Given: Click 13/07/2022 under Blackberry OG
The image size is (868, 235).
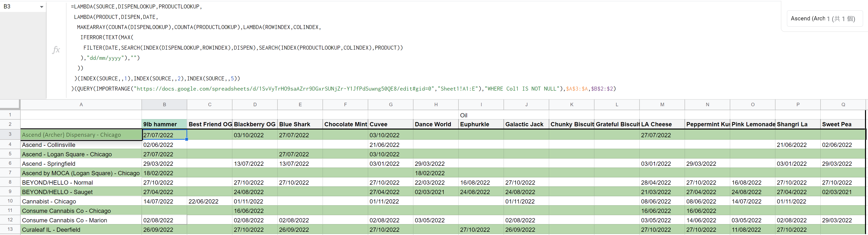Looking at the screenshot, I should [x=255, y=163].
